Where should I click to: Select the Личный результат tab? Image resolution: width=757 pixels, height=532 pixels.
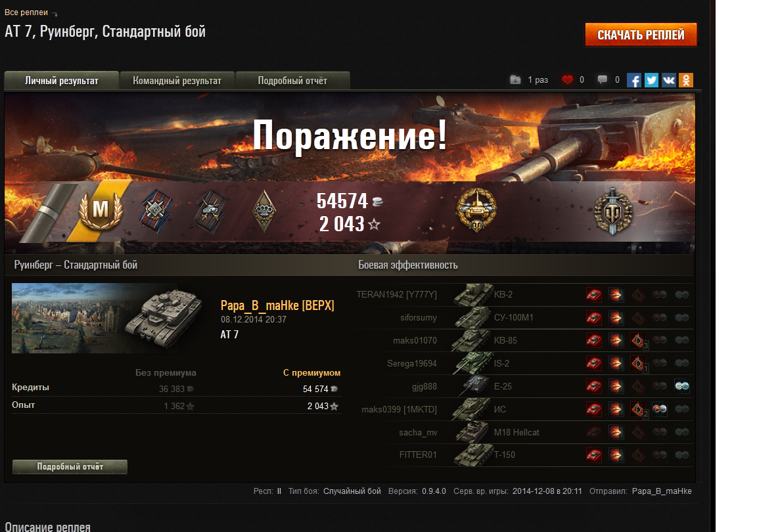[x=61, y=81]
